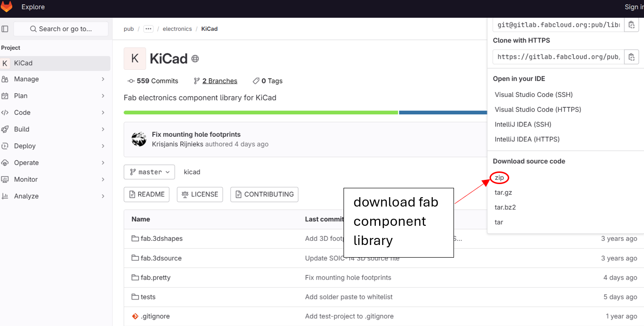Expand the Operate menu chevron

[x=103, y=163]
